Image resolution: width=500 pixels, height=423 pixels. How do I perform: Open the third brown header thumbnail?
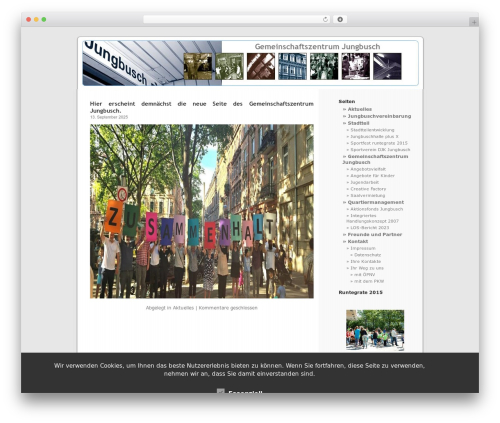coord(261,66)
